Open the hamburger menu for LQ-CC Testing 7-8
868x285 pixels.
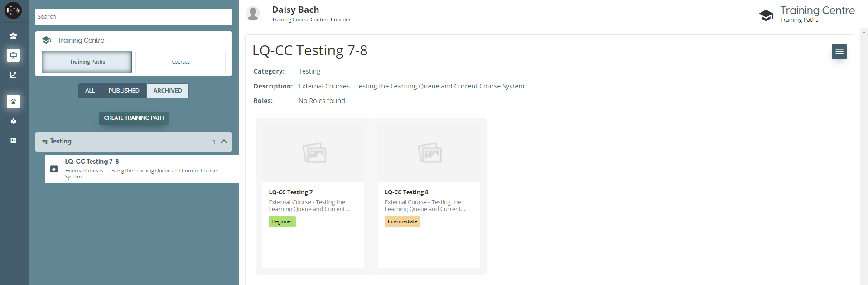click(839, 51)
